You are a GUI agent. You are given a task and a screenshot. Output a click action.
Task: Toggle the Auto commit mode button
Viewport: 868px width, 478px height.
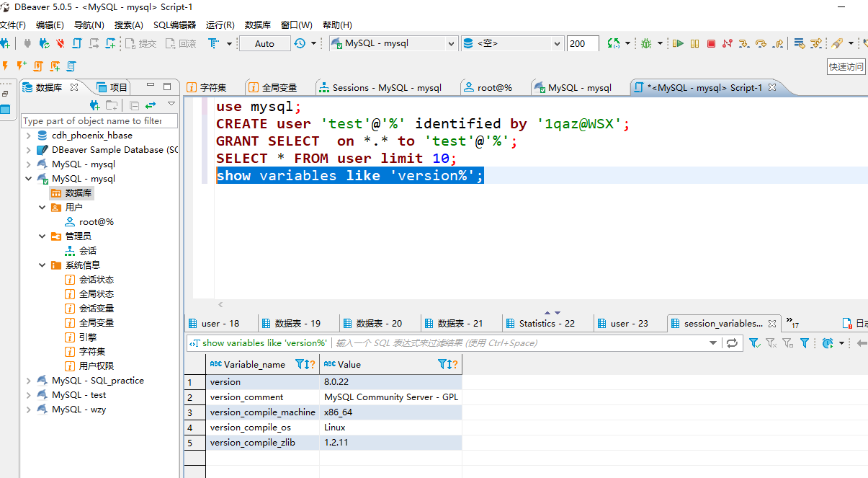pyautogui.click(x=264, y=43)
